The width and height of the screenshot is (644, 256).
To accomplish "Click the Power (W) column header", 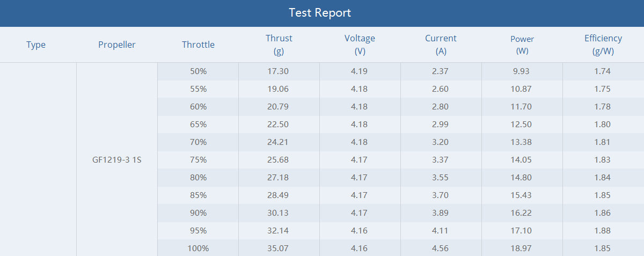I will click(522, 45).
